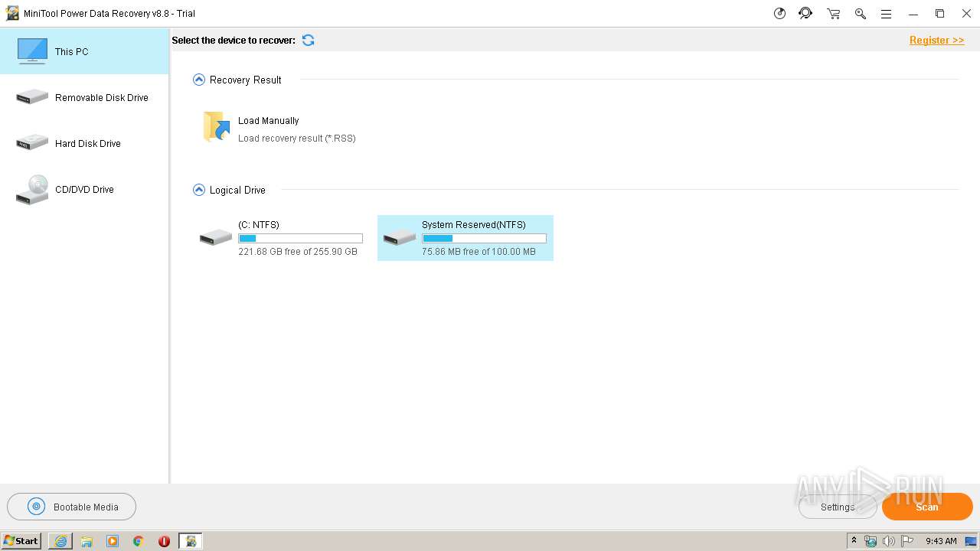Click the MiniTool app icon in title bar
Image resolution: width=980 pixels, height=551 pixels.
coord(12,13)
